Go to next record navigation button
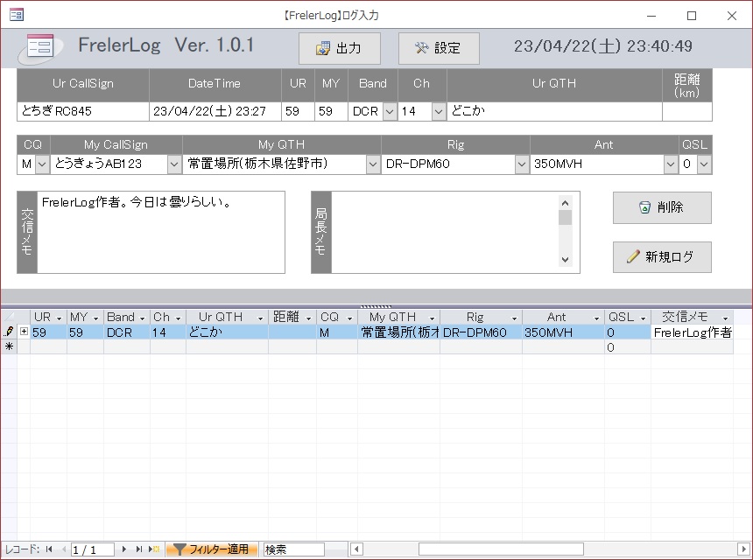Viewport: 753px width, 560px height. tap(124, 549)
